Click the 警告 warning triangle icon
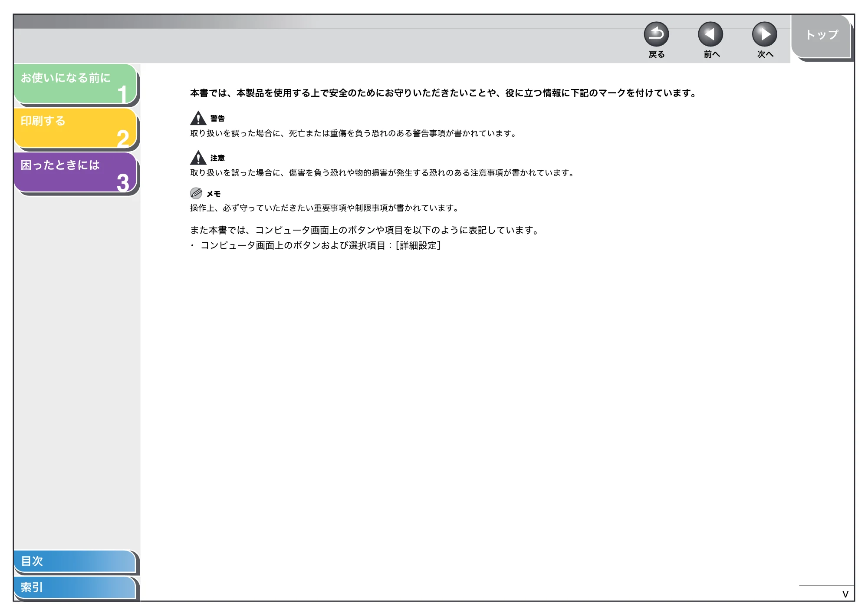868x614 pixels. coord(198,118)
